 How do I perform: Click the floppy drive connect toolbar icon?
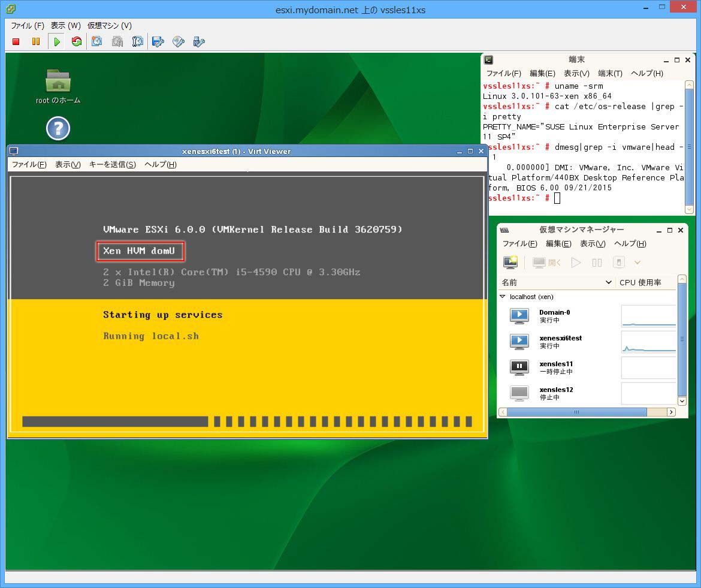coord(158,41)
